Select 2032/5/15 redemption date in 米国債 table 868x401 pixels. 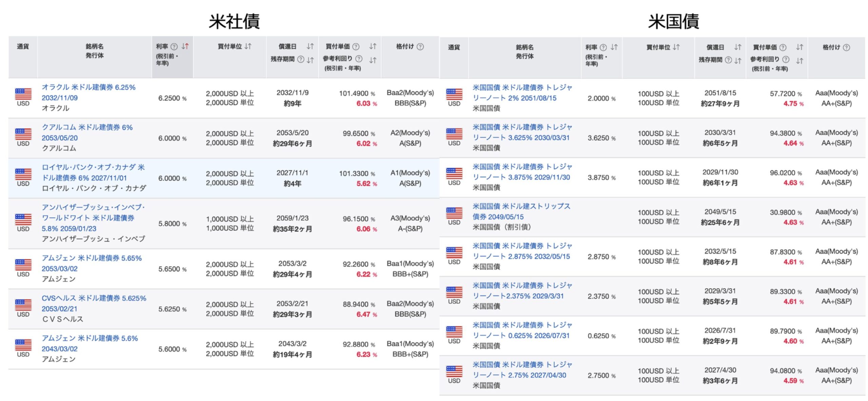(720, 251)
